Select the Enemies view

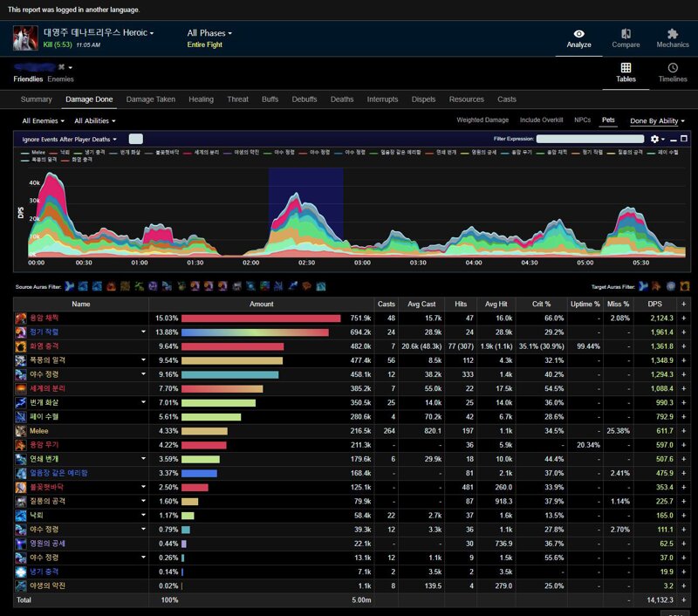click(60, 79)
